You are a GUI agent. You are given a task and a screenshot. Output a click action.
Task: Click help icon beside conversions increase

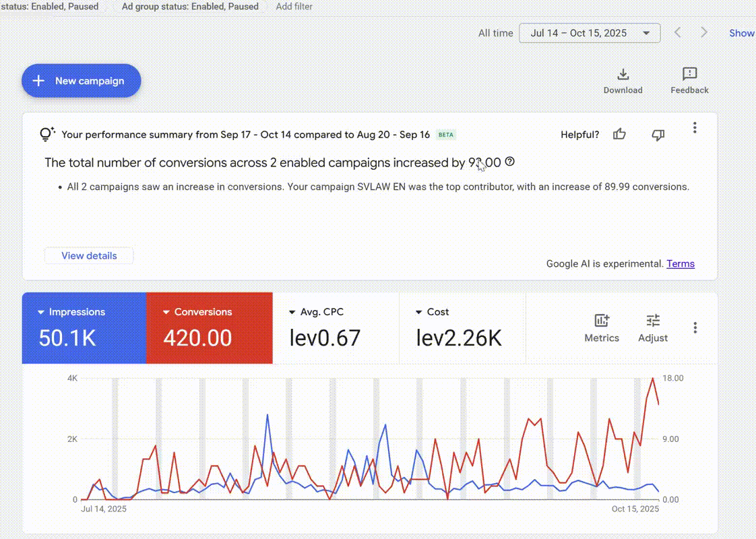[x=510, y=162]
